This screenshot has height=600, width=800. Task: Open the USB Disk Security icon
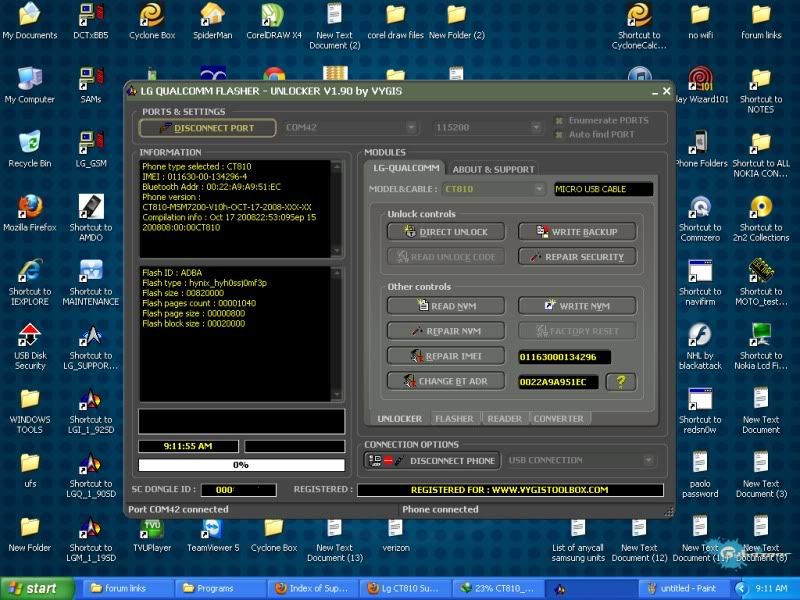pyautogui.click(x=30, y=347)
